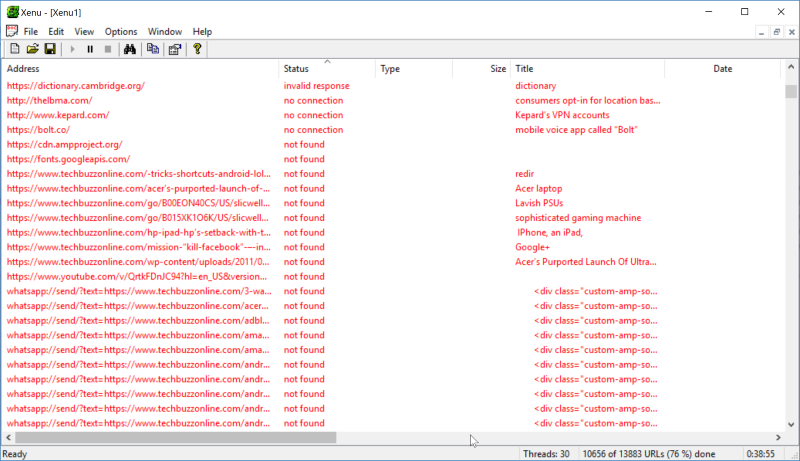Sort by the Size column header

pos(481,68)
